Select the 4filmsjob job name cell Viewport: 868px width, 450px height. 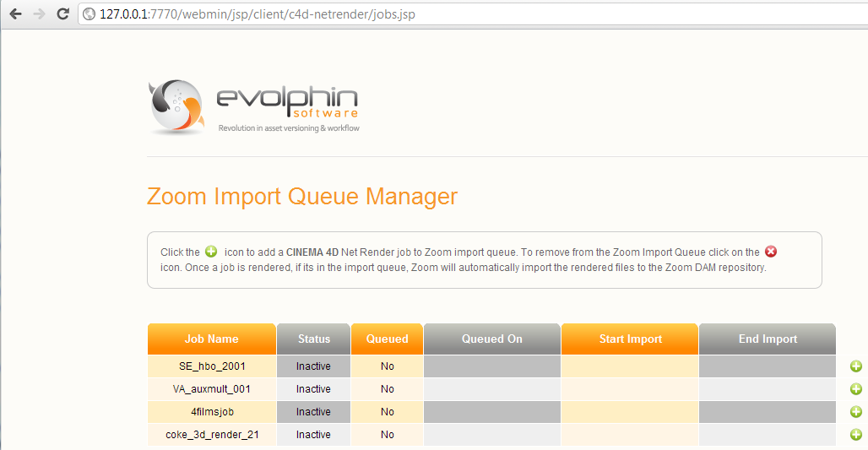pyautogui.click(x=211, y=412)
